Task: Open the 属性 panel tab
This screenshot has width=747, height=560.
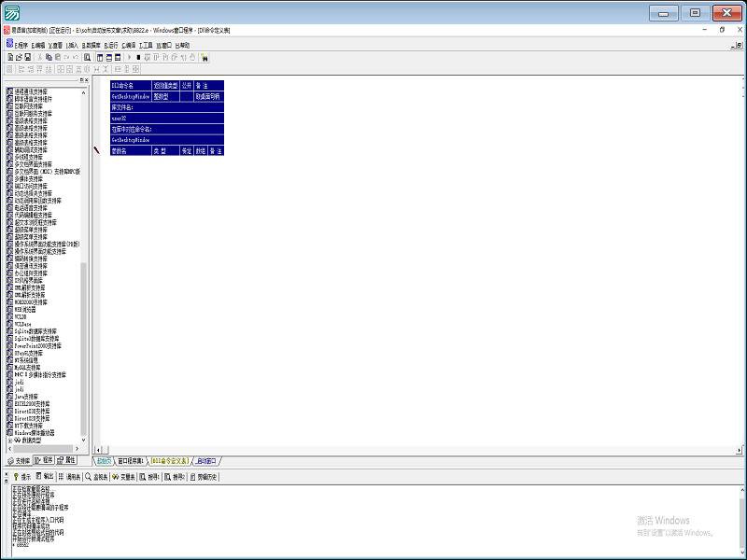Action: tap(68, 460)
